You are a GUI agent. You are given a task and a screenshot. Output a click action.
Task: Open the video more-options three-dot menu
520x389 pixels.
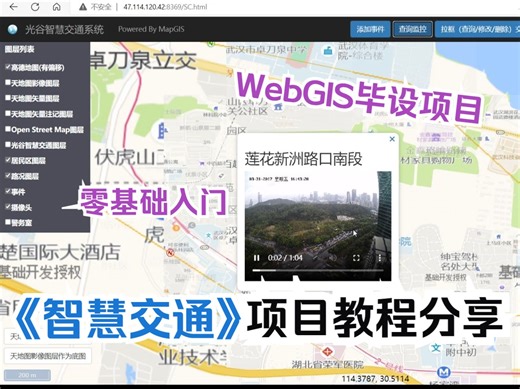point(380,258)
